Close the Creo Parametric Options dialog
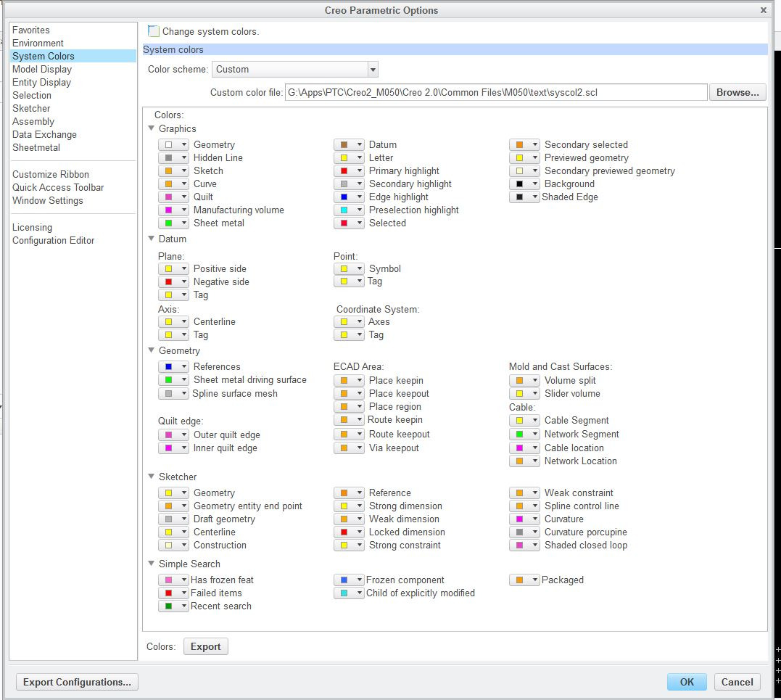Screen dimensions: 781x700 click(763, 10)
